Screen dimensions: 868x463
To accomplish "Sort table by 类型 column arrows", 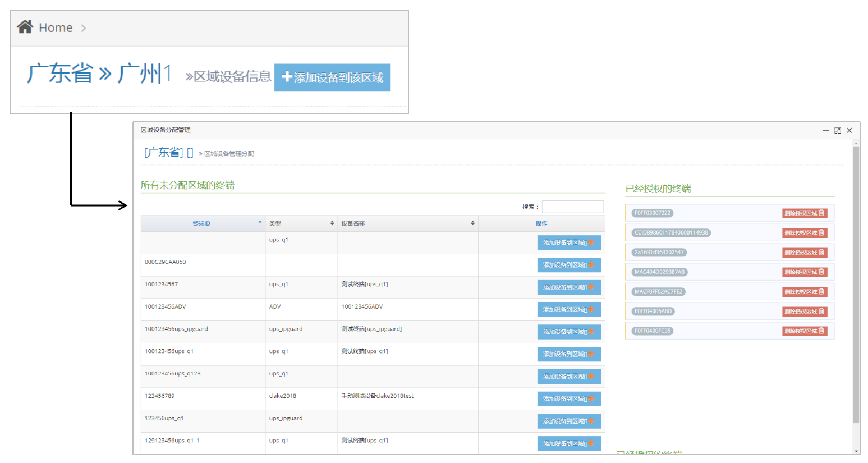I will coord(332,223).
